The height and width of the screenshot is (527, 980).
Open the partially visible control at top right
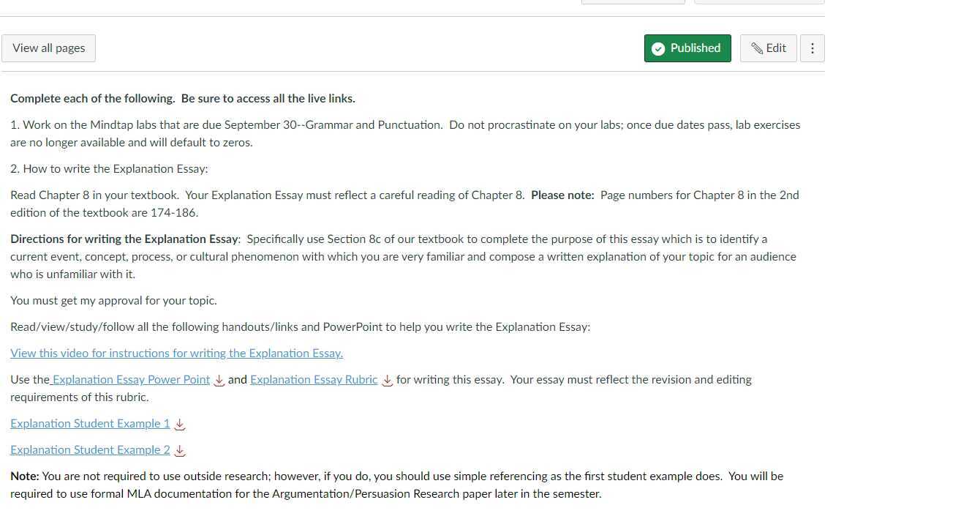click(x=759, y=1)
